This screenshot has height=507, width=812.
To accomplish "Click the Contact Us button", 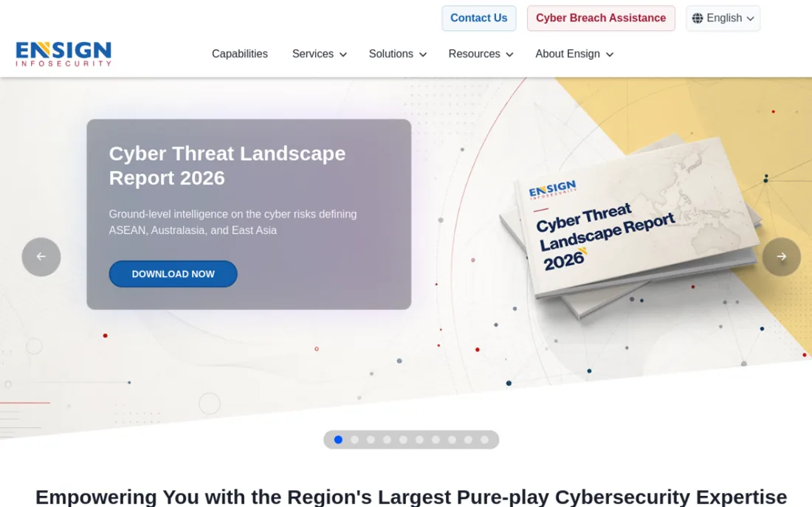I will [x=479, y=18].
